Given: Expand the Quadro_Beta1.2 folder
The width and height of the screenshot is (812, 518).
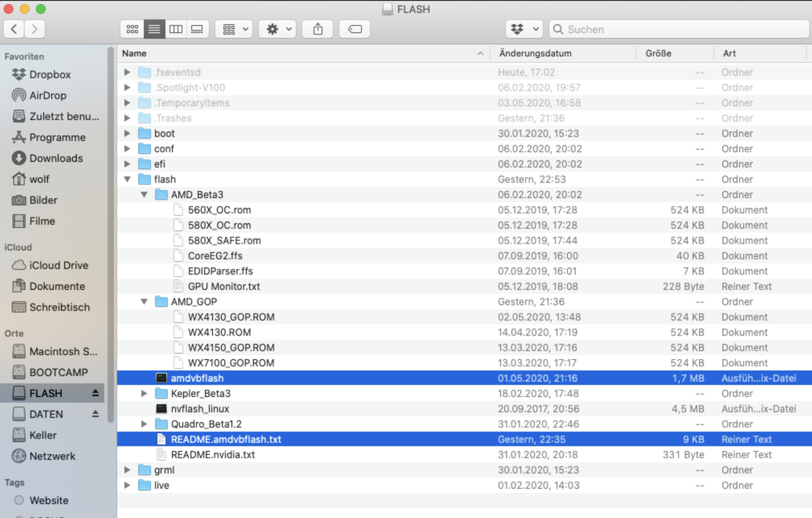Looking at the screenshot, I should (x=144, y=424).
